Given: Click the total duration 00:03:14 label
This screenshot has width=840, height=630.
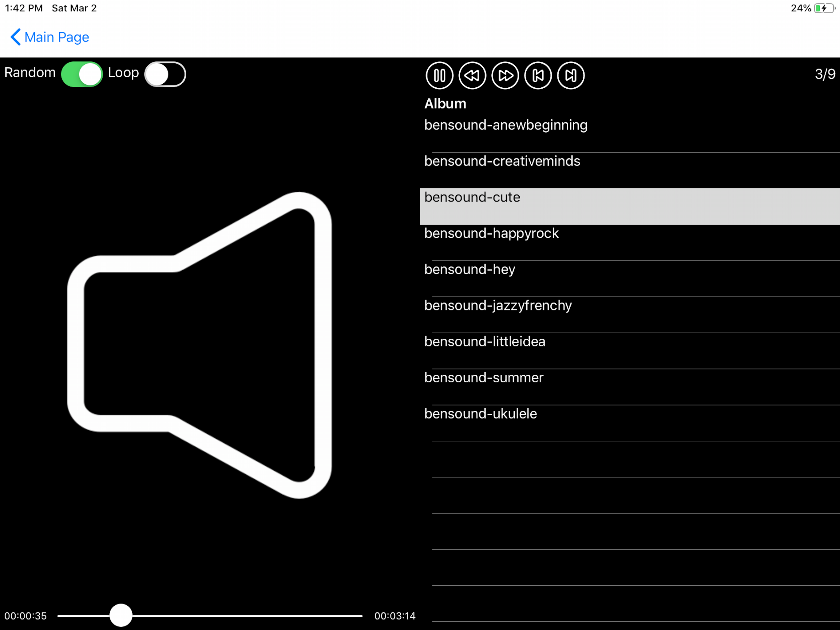Looking at the screenshot, I should pyautogui.click(x=395, y=616).
